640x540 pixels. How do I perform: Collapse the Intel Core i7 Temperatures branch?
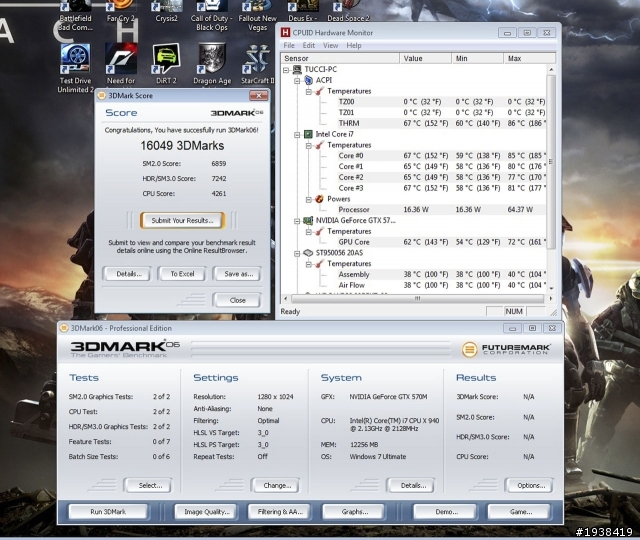pyautogui.click(x=309, y=145)
